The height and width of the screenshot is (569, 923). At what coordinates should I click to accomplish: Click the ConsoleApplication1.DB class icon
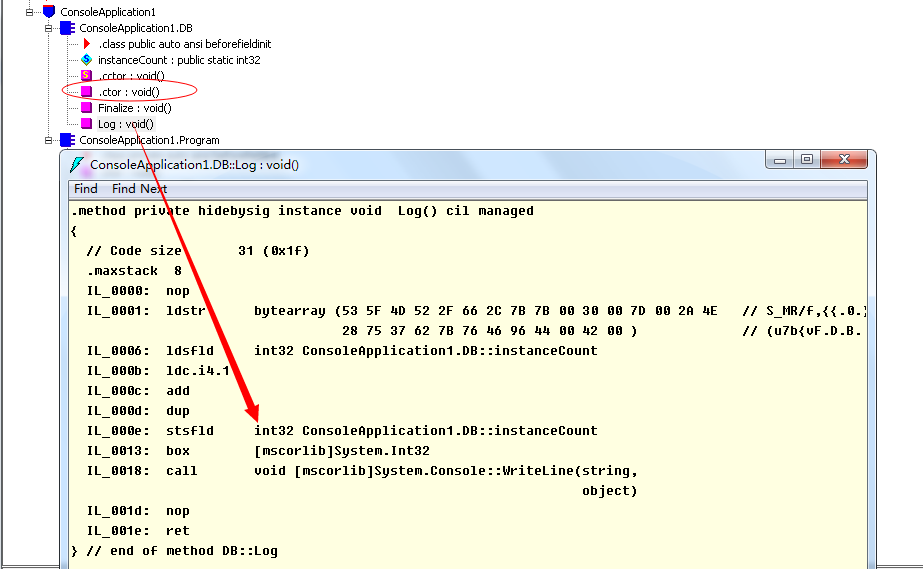point(68,28)
